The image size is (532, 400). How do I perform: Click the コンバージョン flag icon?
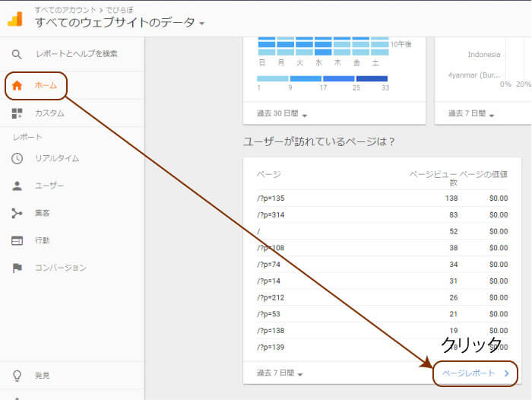click(17, 268)
